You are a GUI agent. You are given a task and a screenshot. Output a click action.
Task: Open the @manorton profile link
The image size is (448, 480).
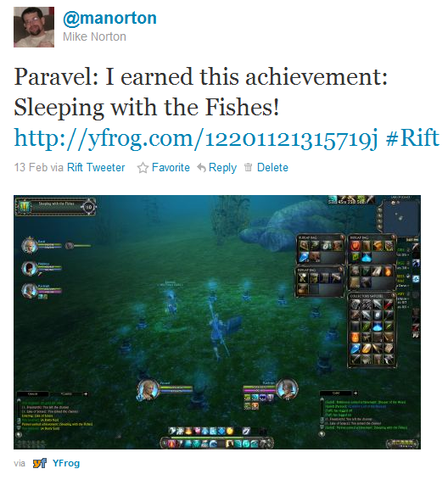[x=109, y=19]
